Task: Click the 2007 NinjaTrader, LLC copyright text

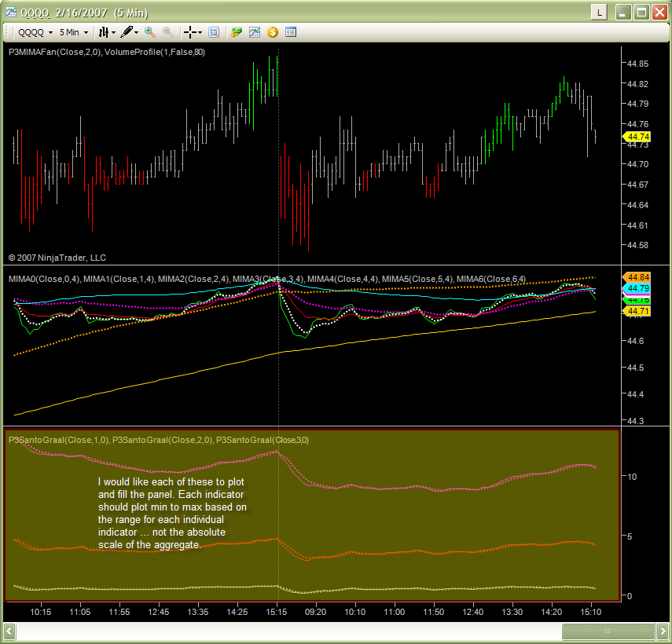Action: click(x=57, y=258)
